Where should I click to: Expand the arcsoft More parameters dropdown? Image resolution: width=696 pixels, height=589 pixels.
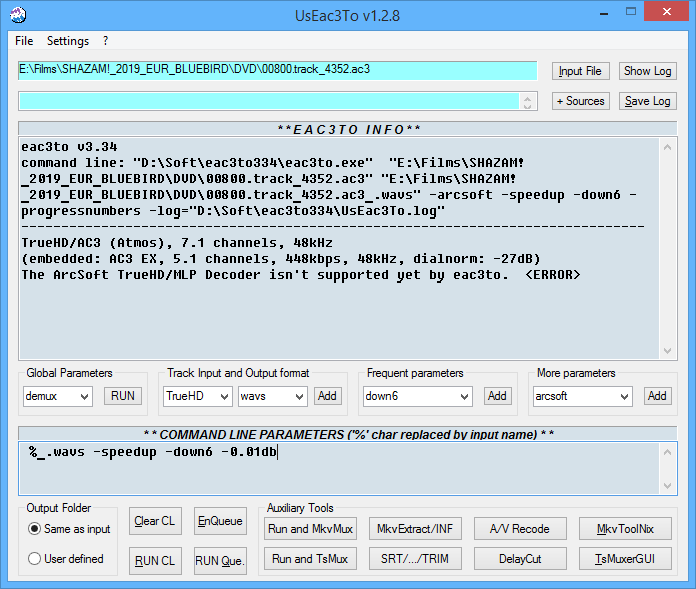624,396
